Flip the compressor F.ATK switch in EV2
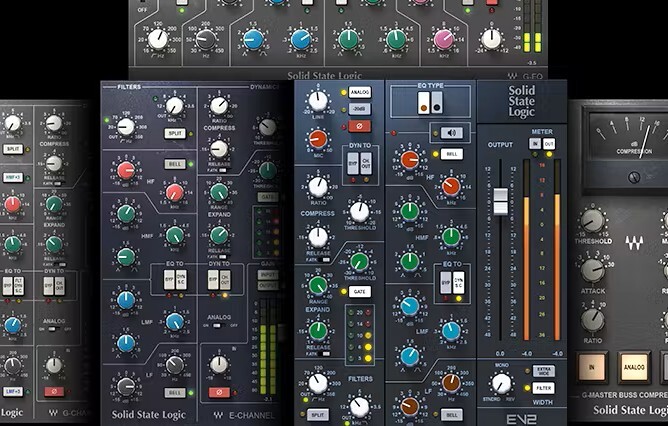The width and height of the screenshot is (668, 426). pyautogui.click(x=324, y=260)
